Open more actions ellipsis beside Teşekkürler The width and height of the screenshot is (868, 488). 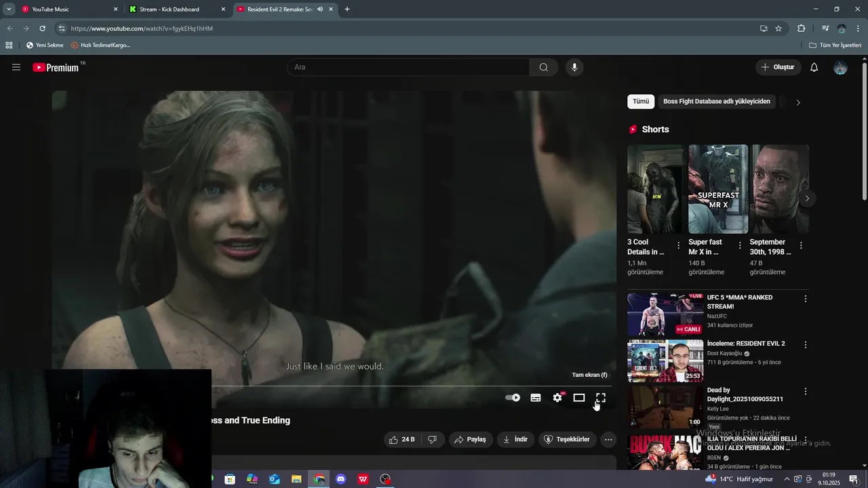coord(608,439)
